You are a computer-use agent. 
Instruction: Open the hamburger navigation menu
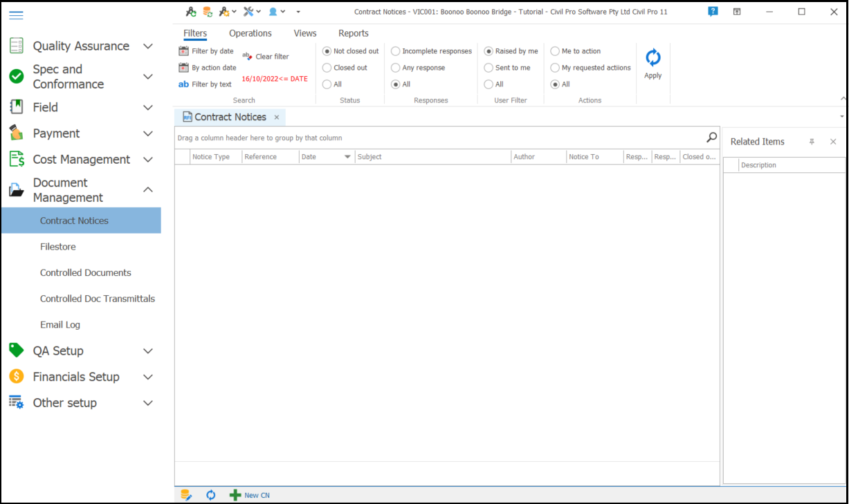16,15
